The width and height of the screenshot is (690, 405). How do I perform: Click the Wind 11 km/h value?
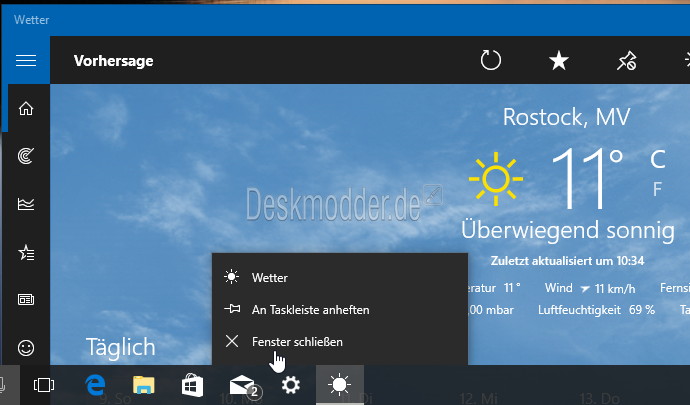pos(590,288)
